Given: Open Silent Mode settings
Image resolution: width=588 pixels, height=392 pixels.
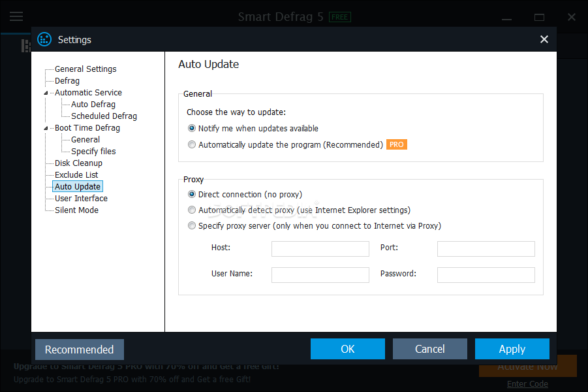Looking at the screenshot, I should (76, 210).
